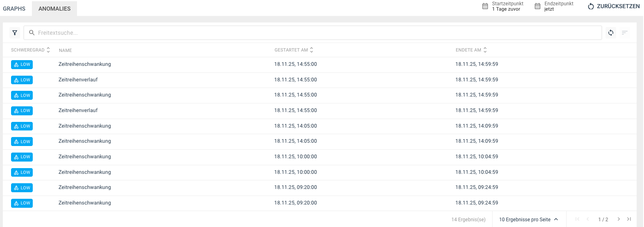Expand the 10 Ergebnisse pro Seite dropdown
644x227 pixels.
tap(529, 220)
